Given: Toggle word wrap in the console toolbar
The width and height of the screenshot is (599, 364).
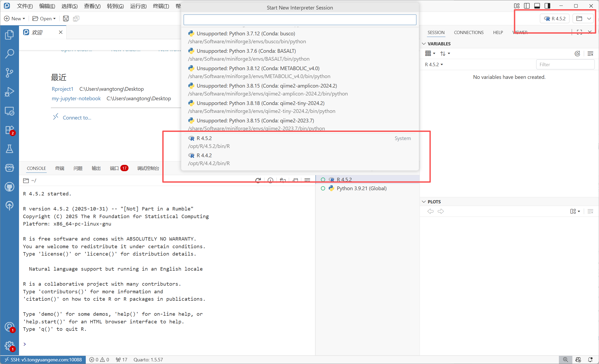Looking at the screenshot, I should pyautogui.click(x=283, y=180).
